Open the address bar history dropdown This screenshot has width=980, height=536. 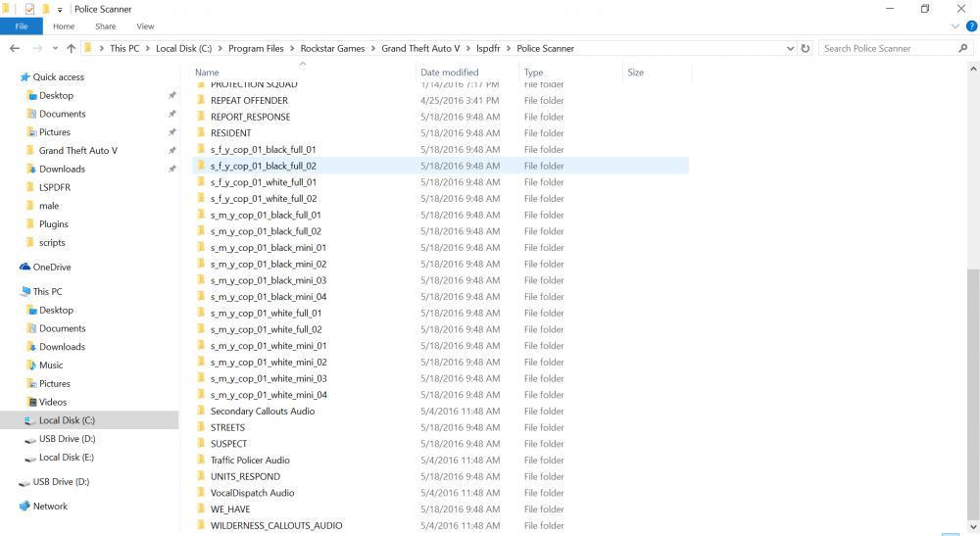790,48
